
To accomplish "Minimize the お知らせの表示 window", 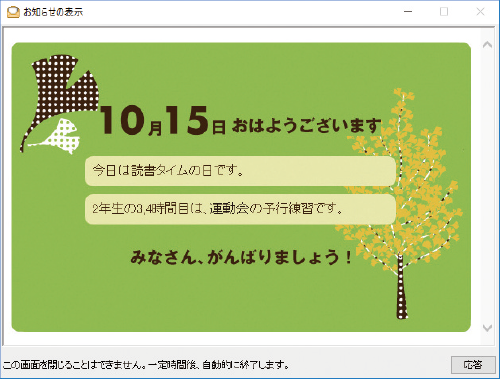I will pyautogui.click(x=408, y=12).
